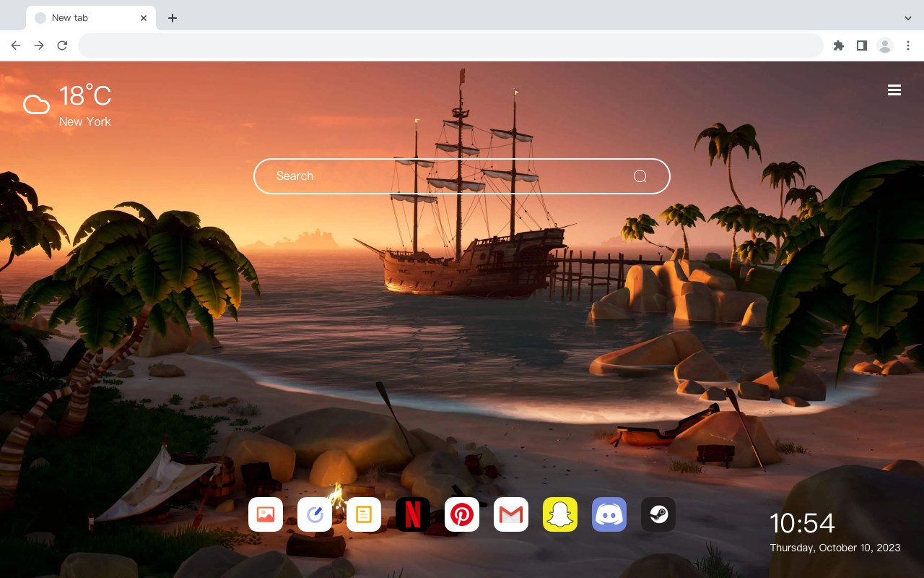Image resolution: width=924 pixels, height=578 pixels.
Task: Open the Extensions puzzle icon
Action: point(838,46)
